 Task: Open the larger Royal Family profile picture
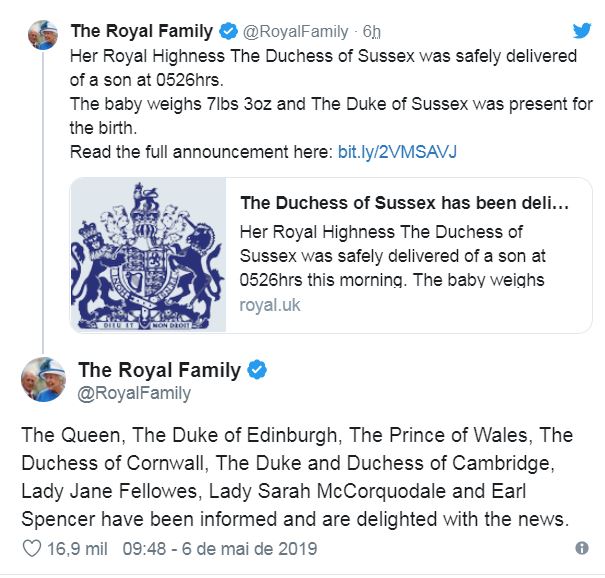pos(43,380)
